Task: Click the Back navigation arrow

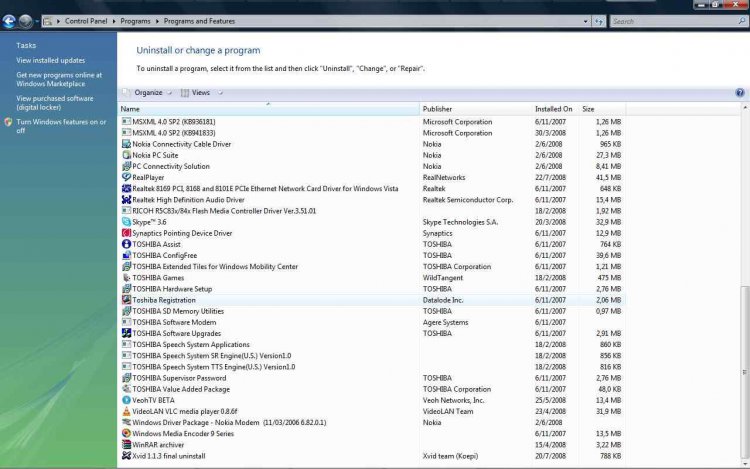Action: [x=9, y=21]
